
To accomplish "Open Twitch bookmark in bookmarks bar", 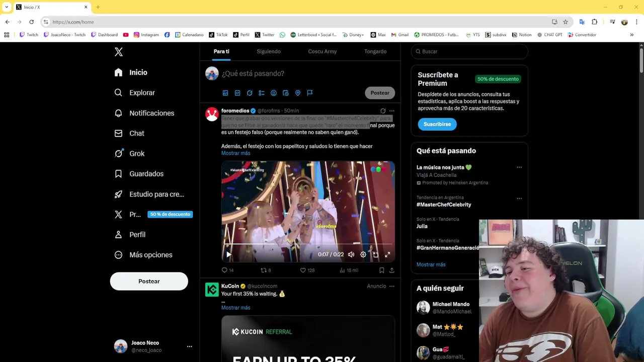I will pos(29,35).
